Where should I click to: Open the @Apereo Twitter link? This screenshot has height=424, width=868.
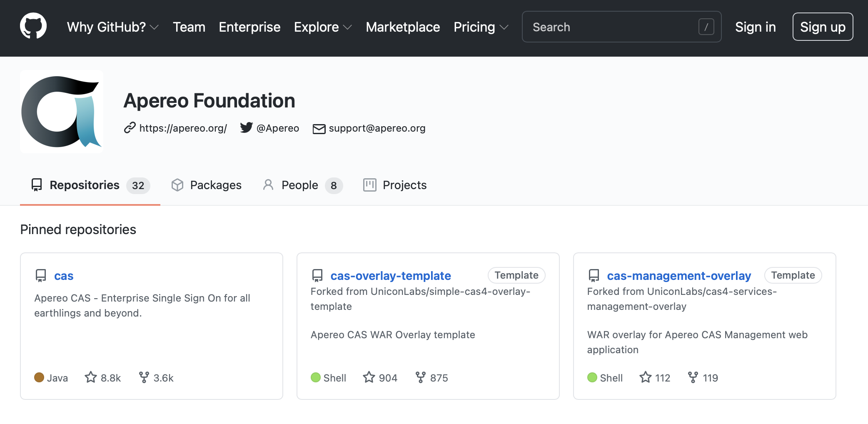click(278, 128)
